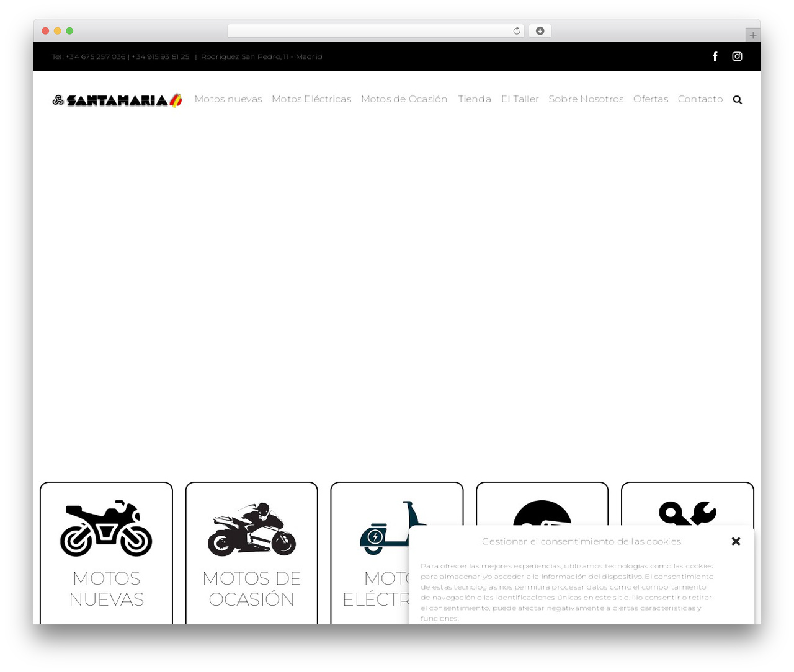This screenshot has height=672, width=794.
Task: Open Motos nuevas menu
Action: point(228,99)
